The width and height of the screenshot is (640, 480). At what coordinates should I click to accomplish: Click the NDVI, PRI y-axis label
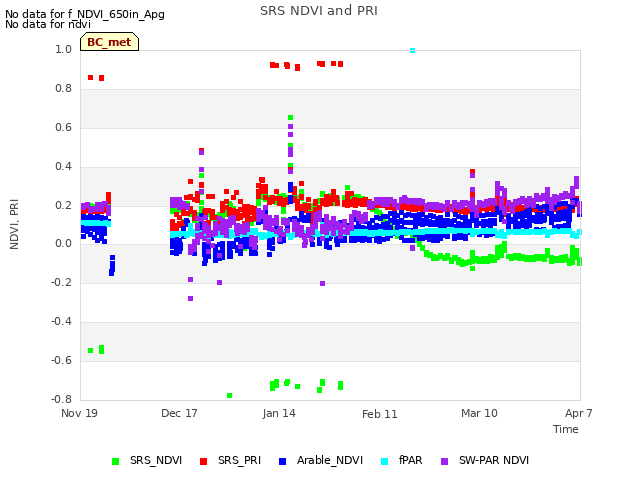[x=14, y=224]
